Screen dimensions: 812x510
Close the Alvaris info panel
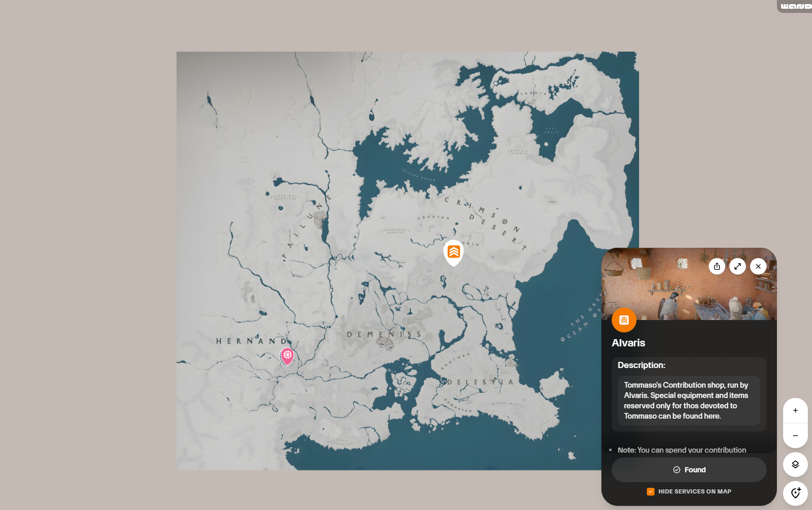(758, 266)
